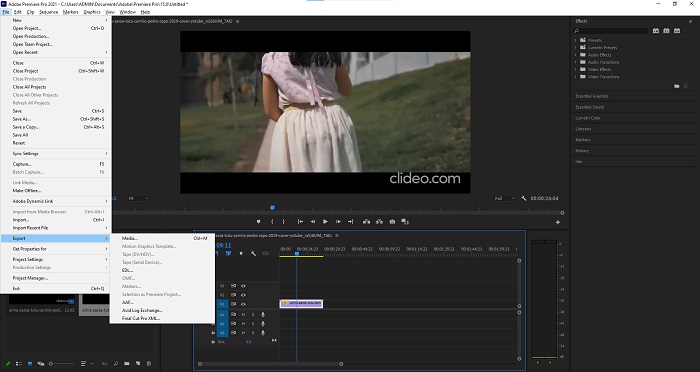This screenshot has width=700, height=372.
Task: Play the program monitor video
Action: click(325, 222)
